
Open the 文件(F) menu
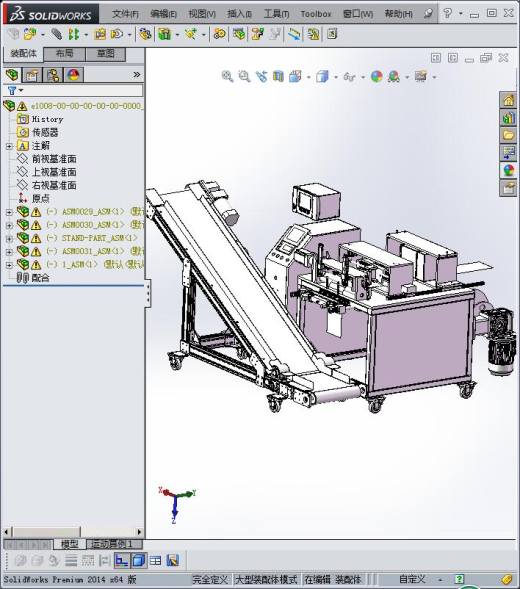[125, 14]
